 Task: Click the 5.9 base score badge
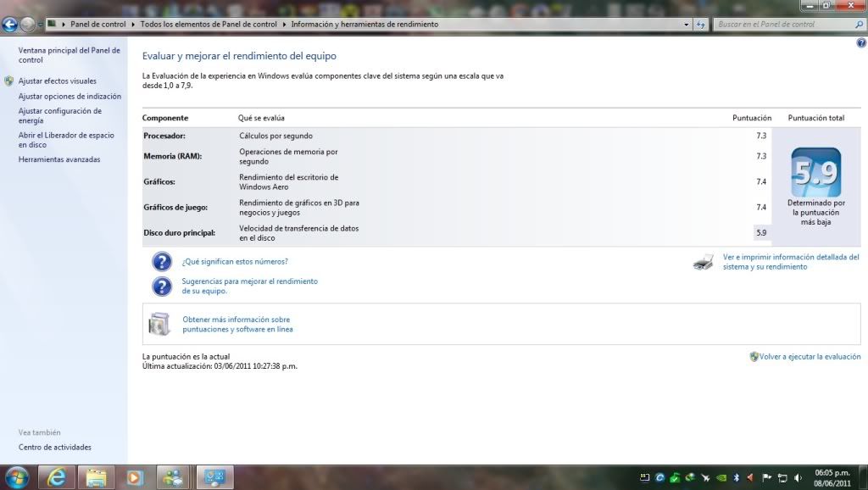(816, 172)
